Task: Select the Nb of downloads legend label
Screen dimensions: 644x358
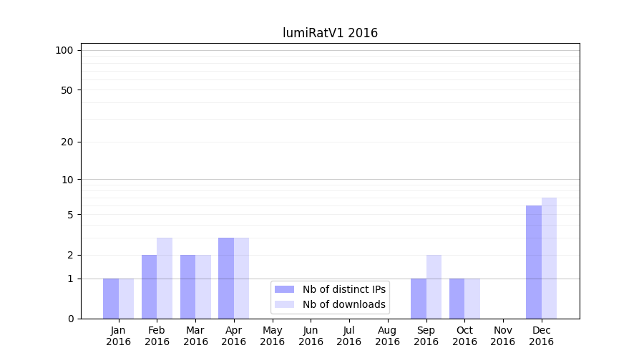Action: pyautogui.click(x=344, y=304)
